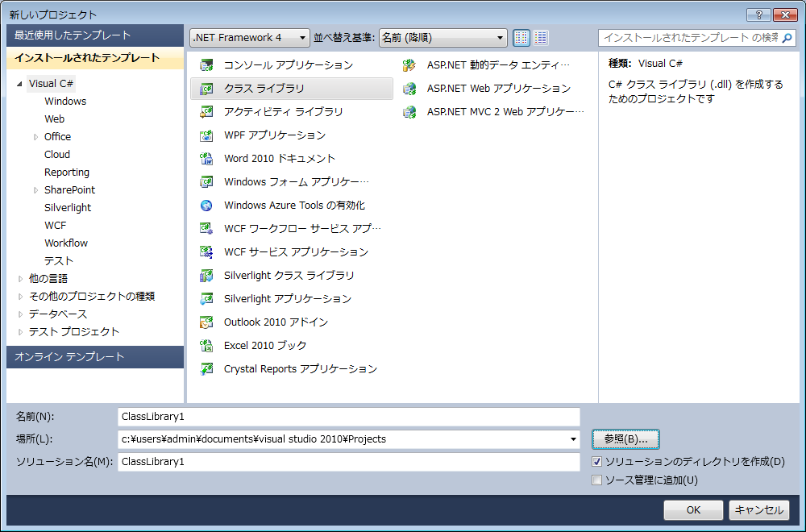Click the ソリューション名 input field
Viewport: 806px width, 532px height.
coord(349,462)
